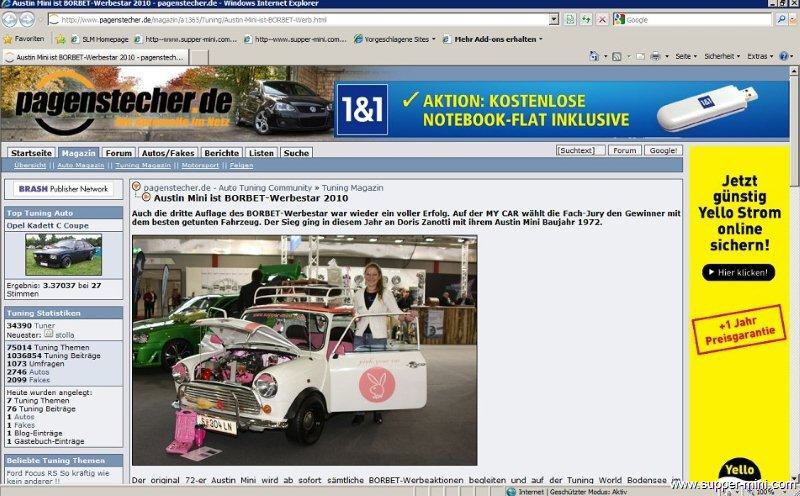Stop loading with the red X icon

[x=602, y=19]
